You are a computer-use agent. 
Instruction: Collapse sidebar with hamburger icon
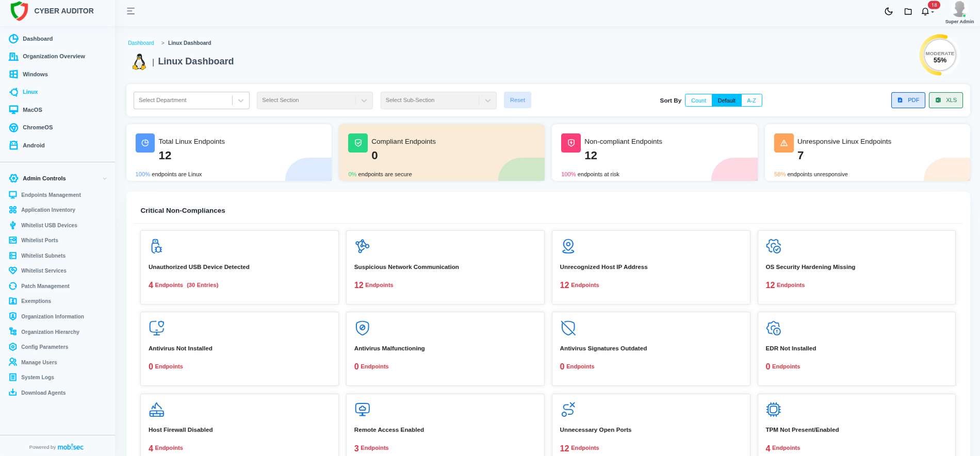pos(131,11)
